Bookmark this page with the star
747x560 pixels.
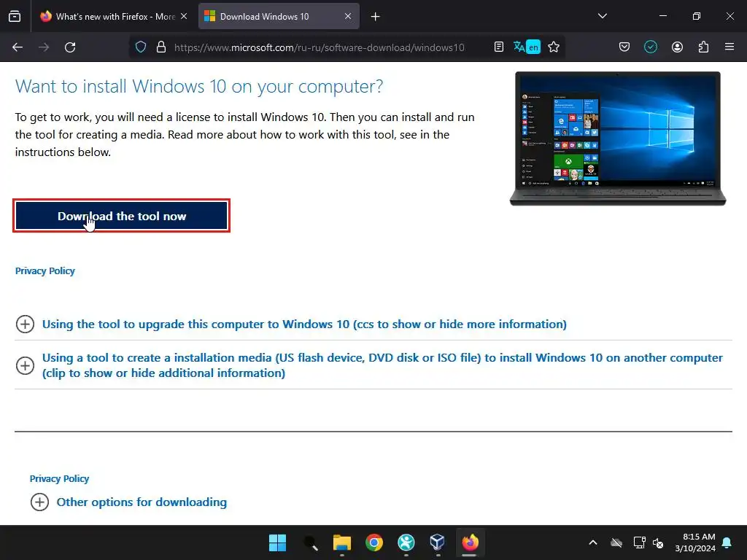(x=554, y=47)
